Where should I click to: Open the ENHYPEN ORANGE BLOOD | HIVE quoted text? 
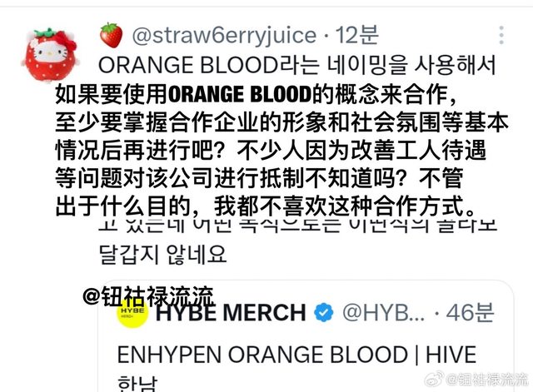(x=296, y=355)
